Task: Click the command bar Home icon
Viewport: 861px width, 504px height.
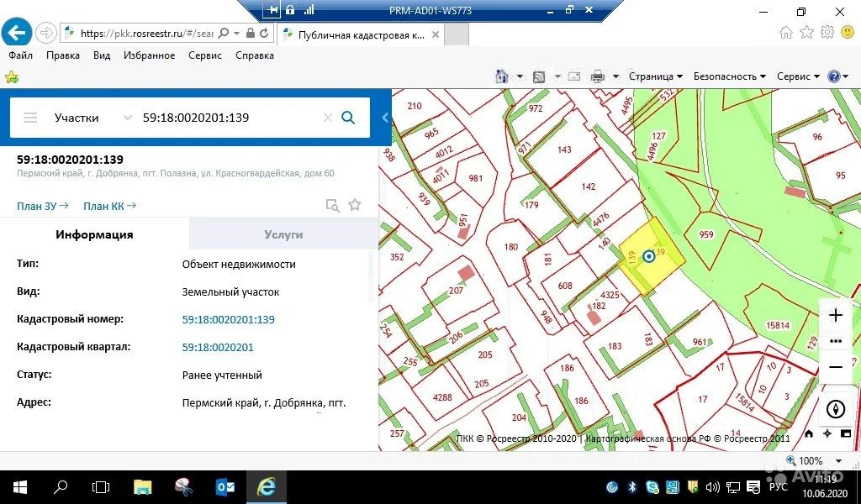Action: [x=501, y=76]
